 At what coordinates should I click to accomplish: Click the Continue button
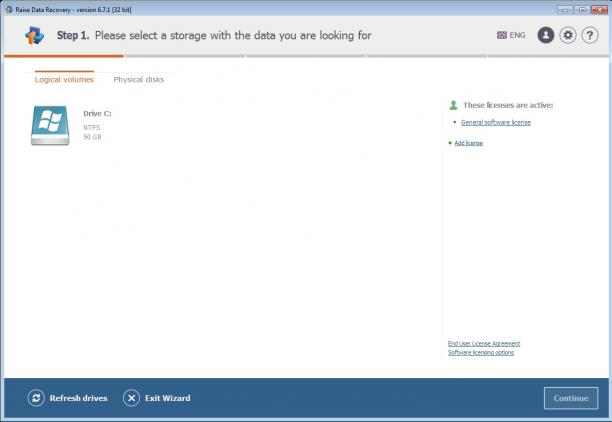click(571, 398)
